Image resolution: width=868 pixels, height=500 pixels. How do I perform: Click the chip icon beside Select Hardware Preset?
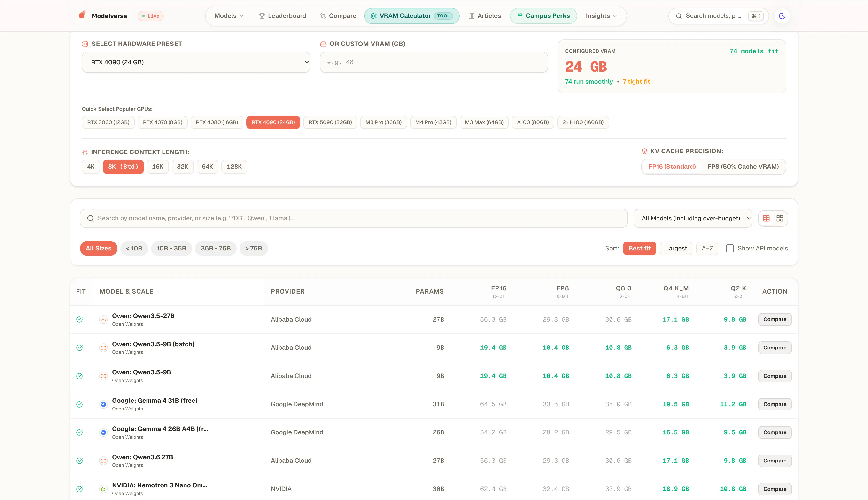85,44
